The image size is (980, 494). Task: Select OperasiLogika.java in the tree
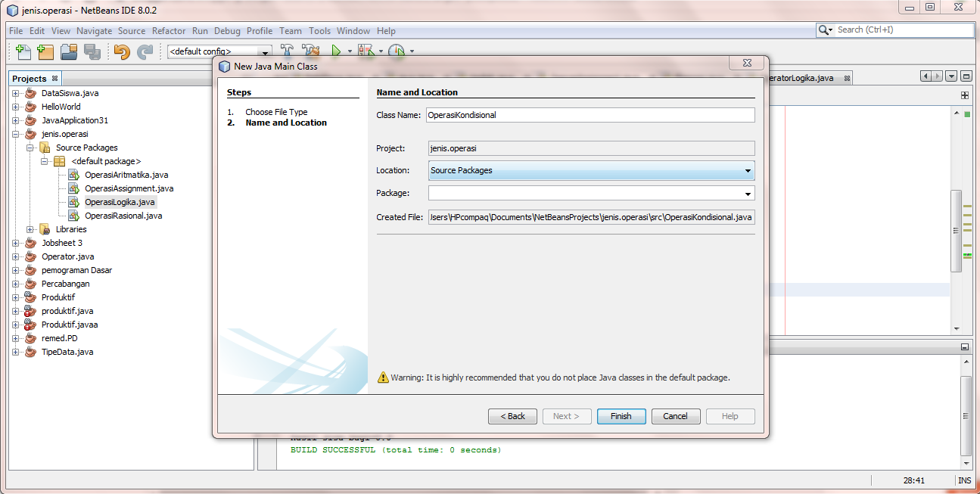click(120, 202)
